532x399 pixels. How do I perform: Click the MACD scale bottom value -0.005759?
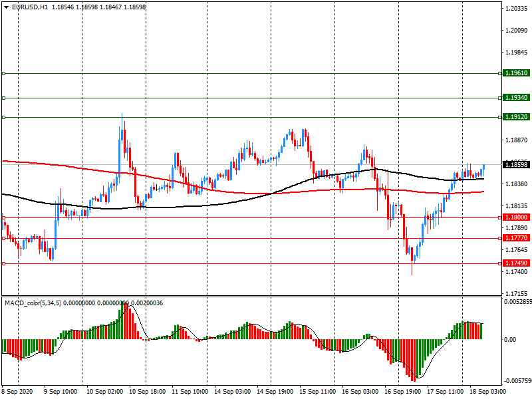click(518, 381)
